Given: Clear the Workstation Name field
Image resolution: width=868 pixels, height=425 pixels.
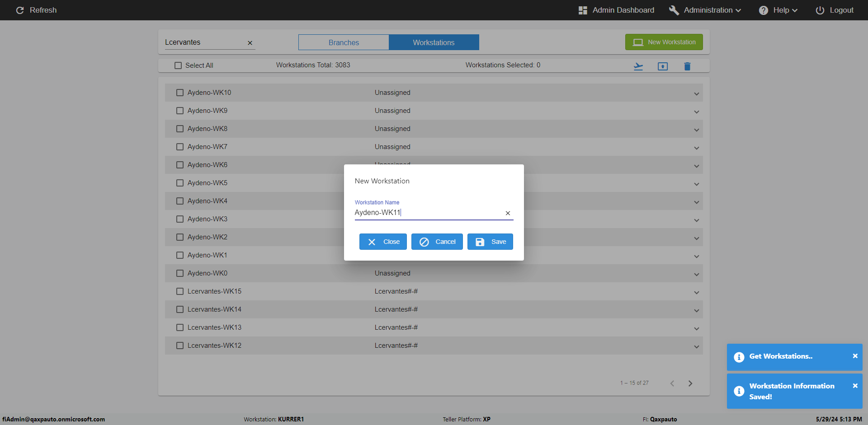Looking at the screenshot, I should 508,213.
